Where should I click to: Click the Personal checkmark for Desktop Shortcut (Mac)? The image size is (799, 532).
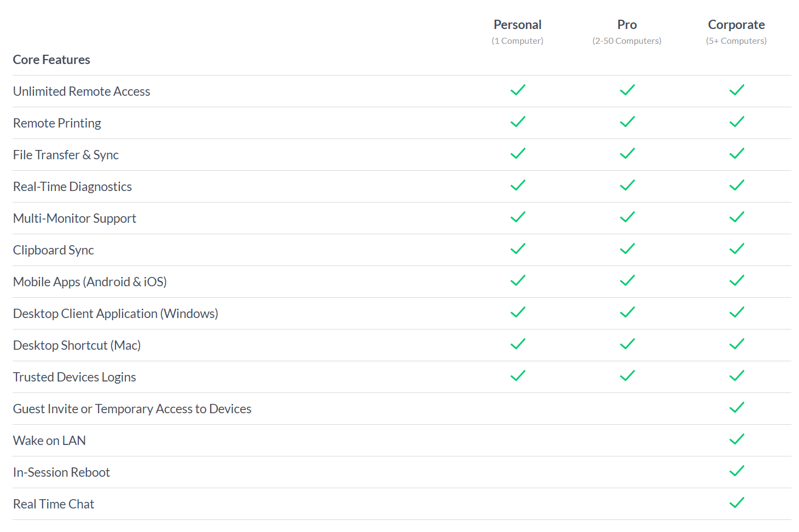[x=518, y=344]
